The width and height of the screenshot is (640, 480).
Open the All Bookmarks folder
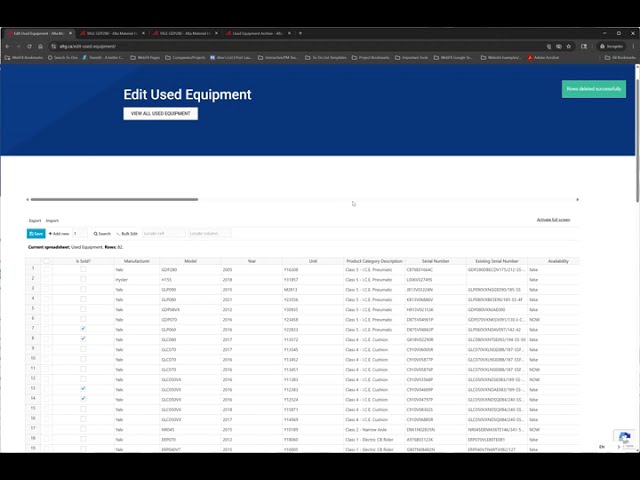coord(620,58)
